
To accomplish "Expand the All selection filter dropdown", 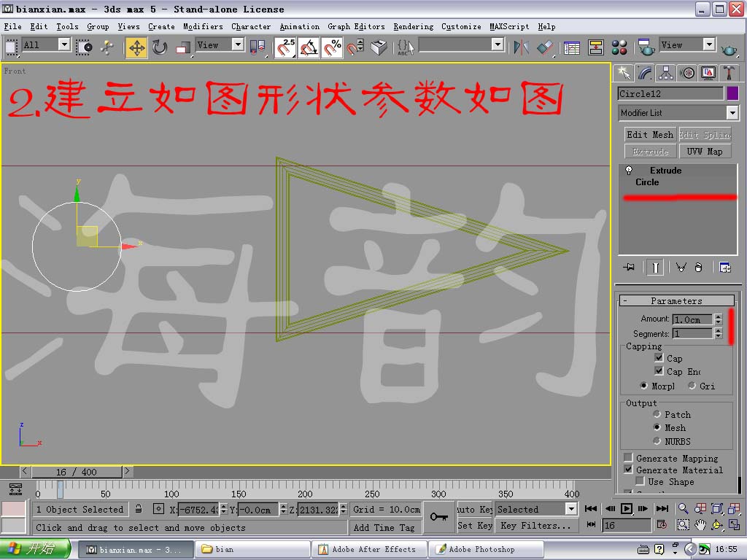I will [63, 44].
